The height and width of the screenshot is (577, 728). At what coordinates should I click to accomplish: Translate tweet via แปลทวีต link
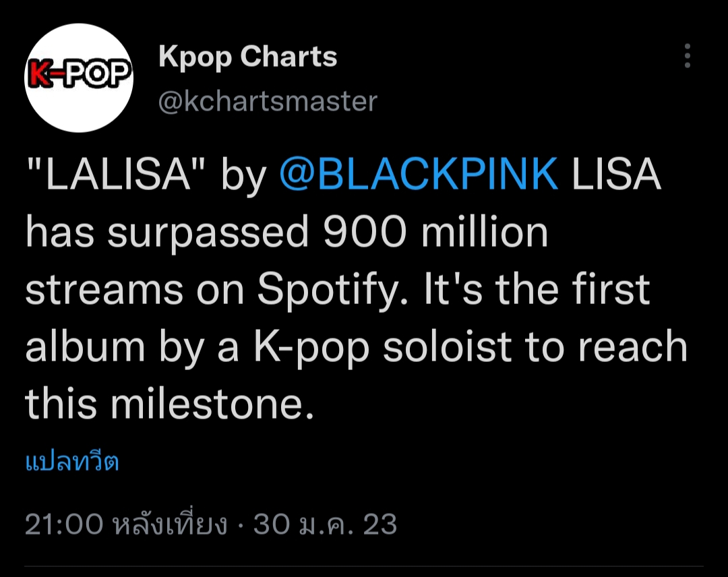tap(72, 462)
